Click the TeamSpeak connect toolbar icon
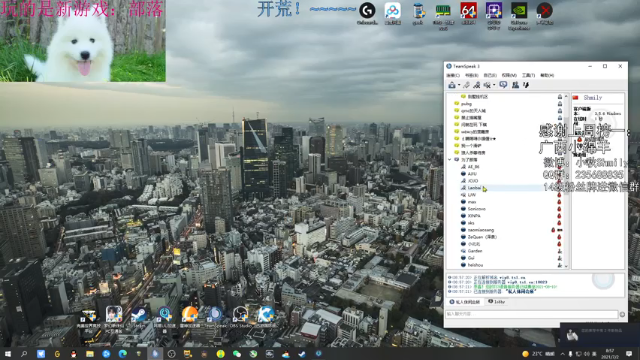Screen dimensions: 640x360 pos(452,85)
